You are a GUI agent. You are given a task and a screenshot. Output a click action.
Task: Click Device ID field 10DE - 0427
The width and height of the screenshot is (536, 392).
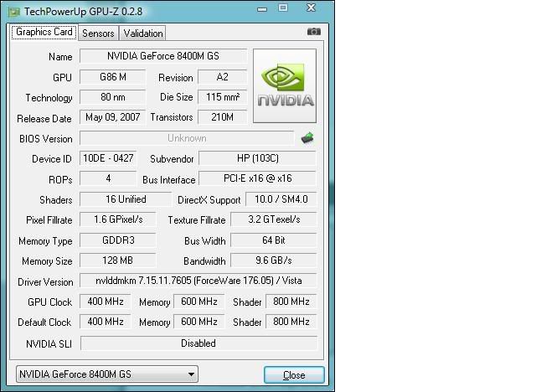[x=108, y=158]
